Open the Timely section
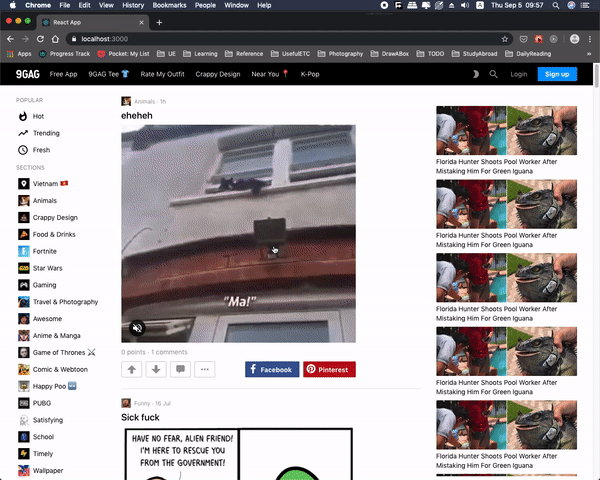 35,454
